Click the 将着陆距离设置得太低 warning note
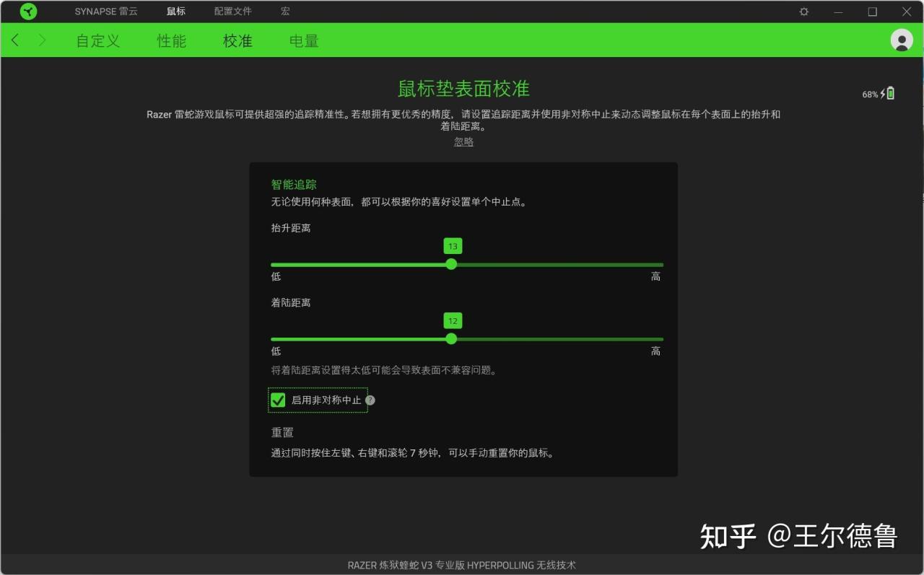 coord(384,371)
